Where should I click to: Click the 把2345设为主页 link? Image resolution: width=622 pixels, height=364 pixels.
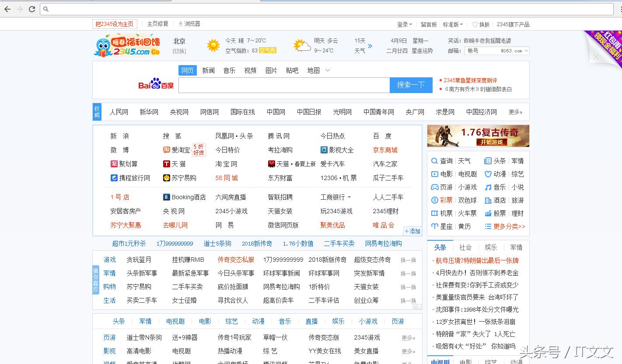click(x=114, y=24)
